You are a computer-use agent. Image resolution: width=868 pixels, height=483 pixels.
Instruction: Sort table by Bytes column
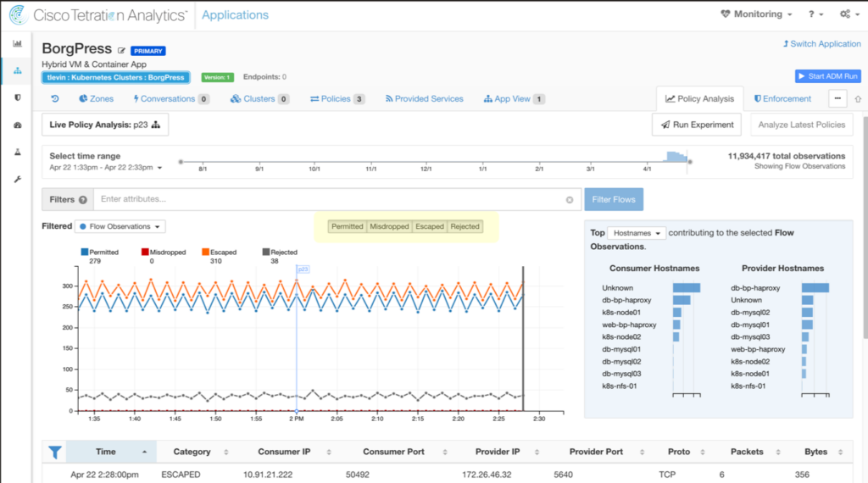[822, 452]
